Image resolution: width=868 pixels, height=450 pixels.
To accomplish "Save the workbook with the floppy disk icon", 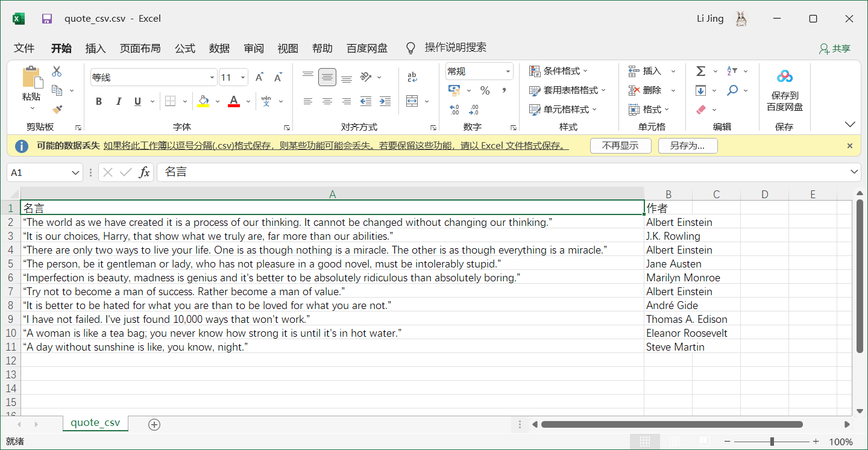I will point(47,19).
